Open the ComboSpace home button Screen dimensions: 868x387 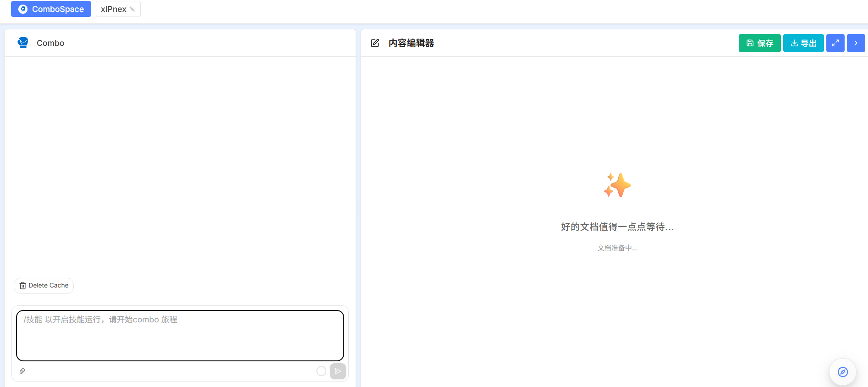pyautogui.click(x=51, y=9)
